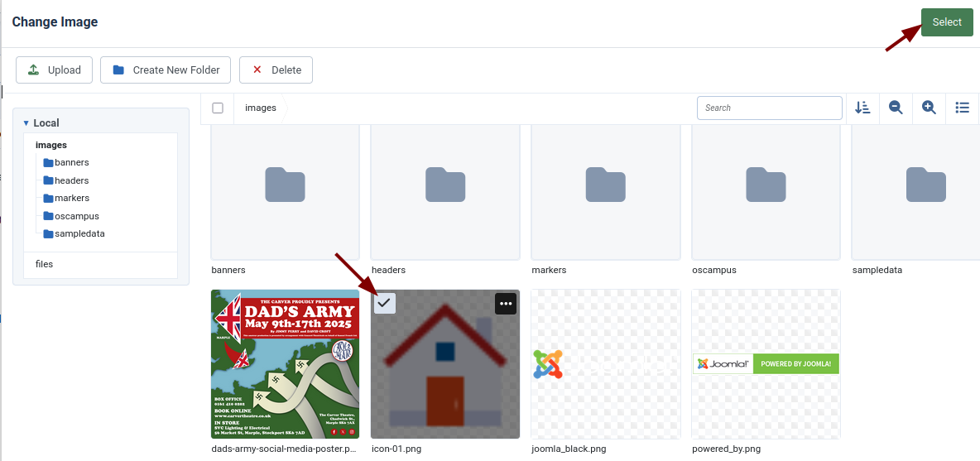This screenshot has height=461, width=980.
Task: Click the Upload button
Action: 55,70
